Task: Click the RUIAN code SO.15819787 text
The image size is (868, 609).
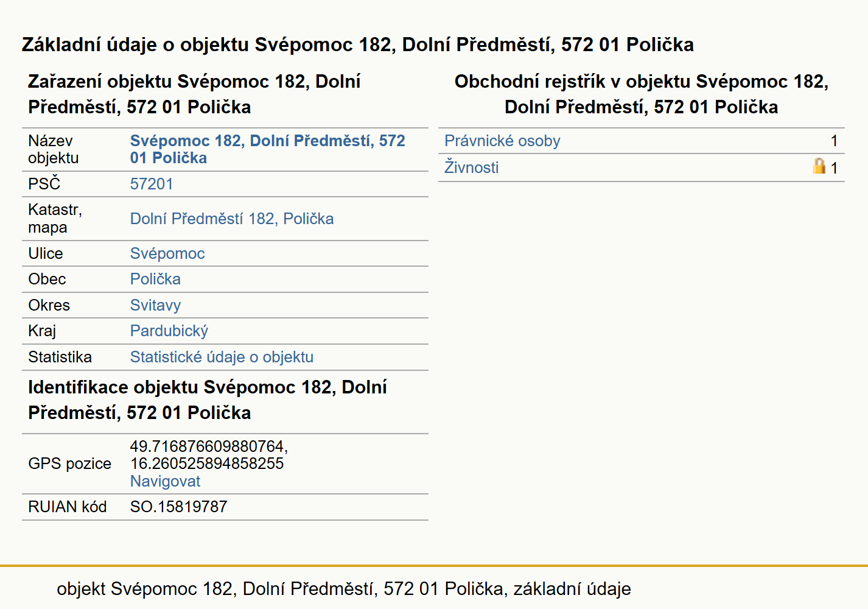Action: [178, 507]
